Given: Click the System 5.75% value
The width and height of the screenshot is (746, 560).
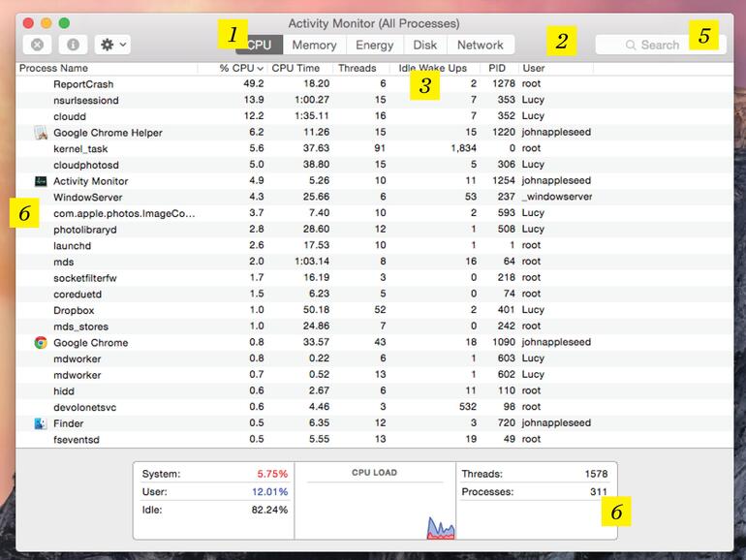Looking at the screenshot, I should coord(272,474).
